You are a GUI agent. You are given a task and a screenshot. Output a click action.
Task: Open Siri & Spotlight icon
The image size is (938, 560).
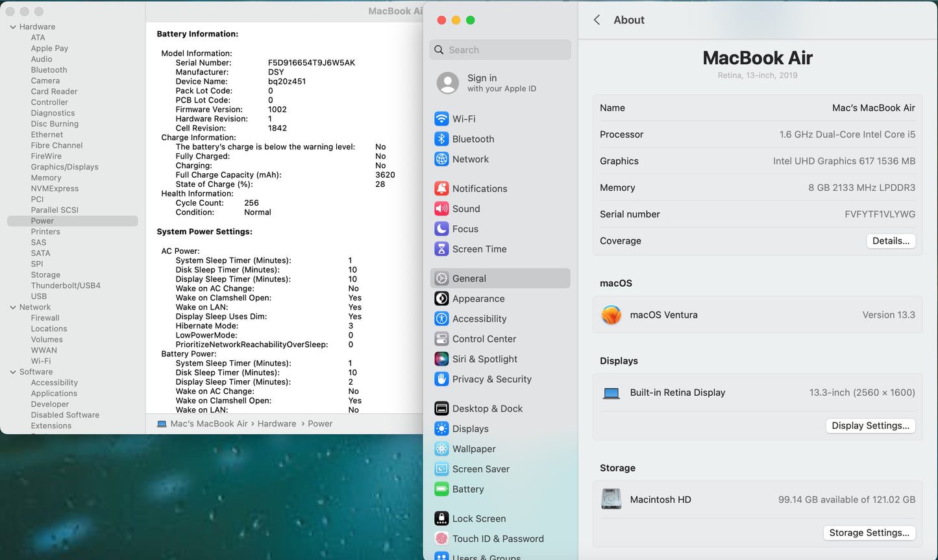[x=441, y=359]
